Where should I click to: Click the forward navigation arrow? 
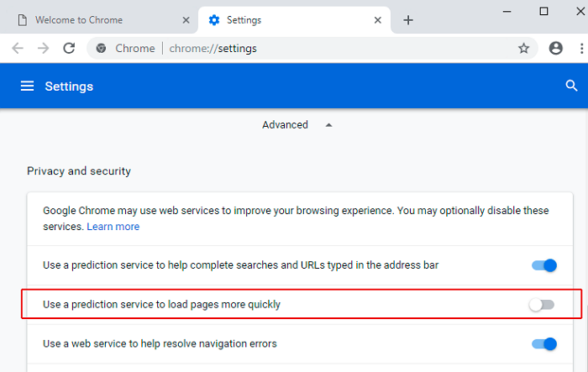(43, 48)
